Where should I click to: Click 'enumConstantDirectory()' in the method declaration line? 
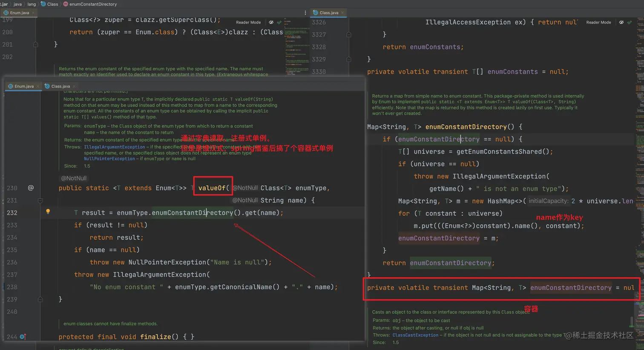470,127
